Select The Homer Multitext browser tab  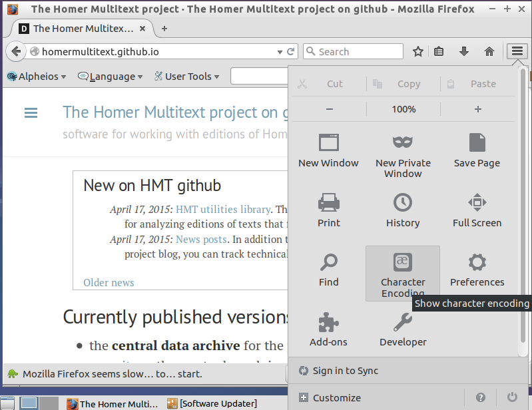(83, 29)
